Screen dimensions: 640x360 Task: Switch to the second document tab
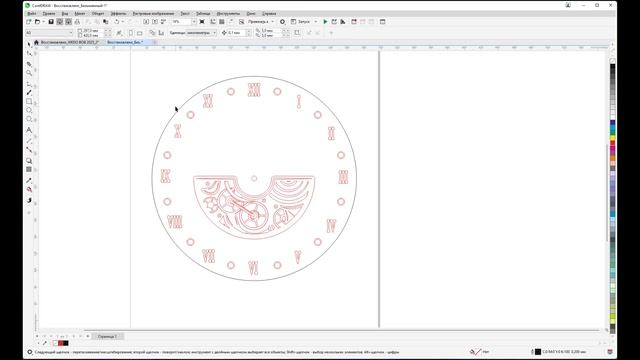124,42
